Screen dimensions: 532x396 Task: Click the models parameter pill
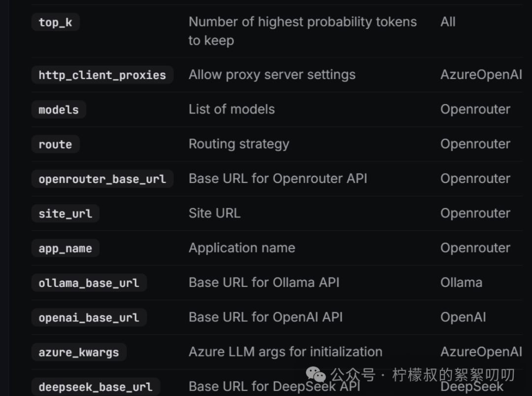(58, 109)
